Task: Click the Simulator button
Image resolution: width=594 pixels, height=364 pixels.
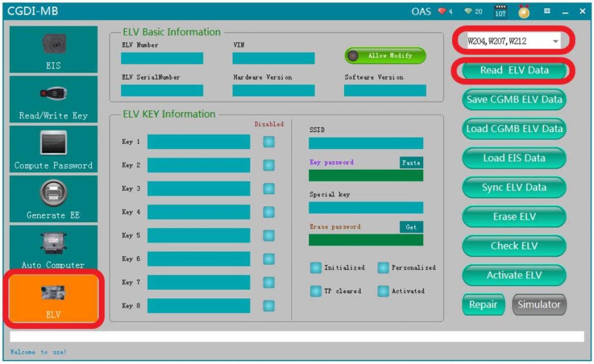Action: click(x=539, y=305)
